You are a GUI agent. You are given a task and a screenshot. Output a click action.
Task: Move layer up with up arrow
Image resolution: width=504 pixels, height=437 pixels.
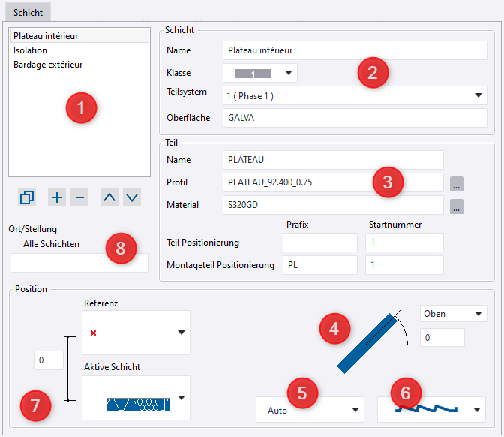[109, 197]
